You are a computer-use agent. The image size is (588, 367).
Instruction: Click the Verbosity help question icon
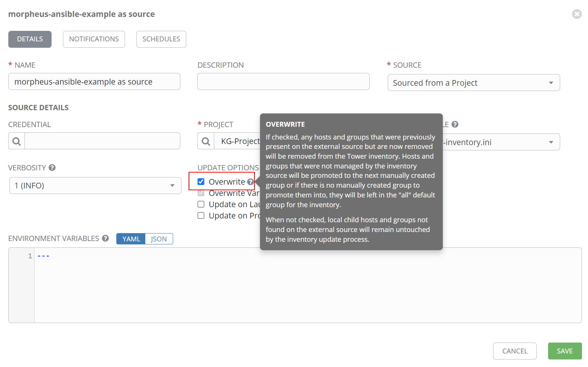click(x=52, y=168)
